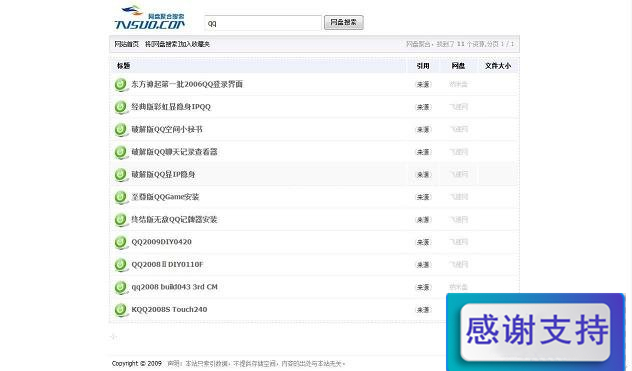This screenshot has width=632, height=371.
Task: Go to 网站首页 in the navigation bar
Action: (127, 44)
